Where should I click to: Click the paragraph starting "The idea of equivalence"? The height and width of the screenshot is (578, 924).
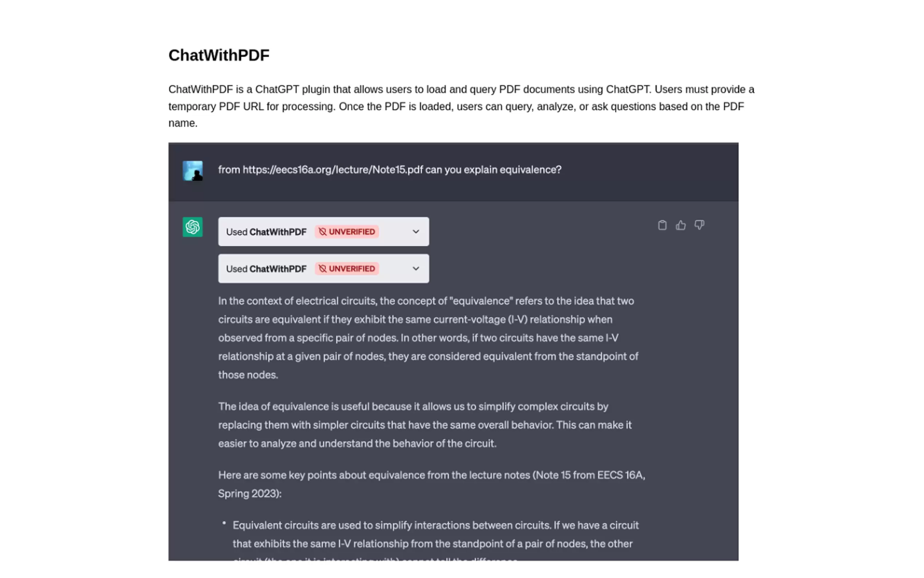(x=425, y=425)
